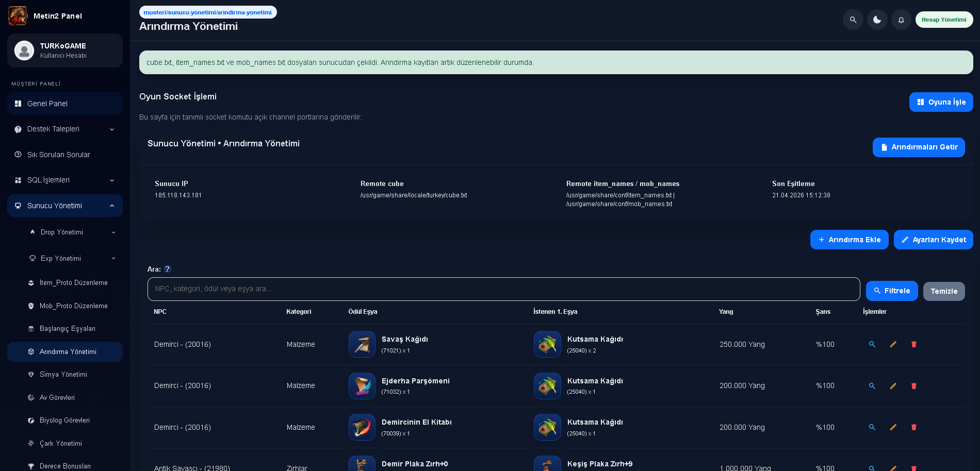The image size is (980, 471).
Task: Save settings with Ayarları Kaydet
Action: click(x=934, y=240)
